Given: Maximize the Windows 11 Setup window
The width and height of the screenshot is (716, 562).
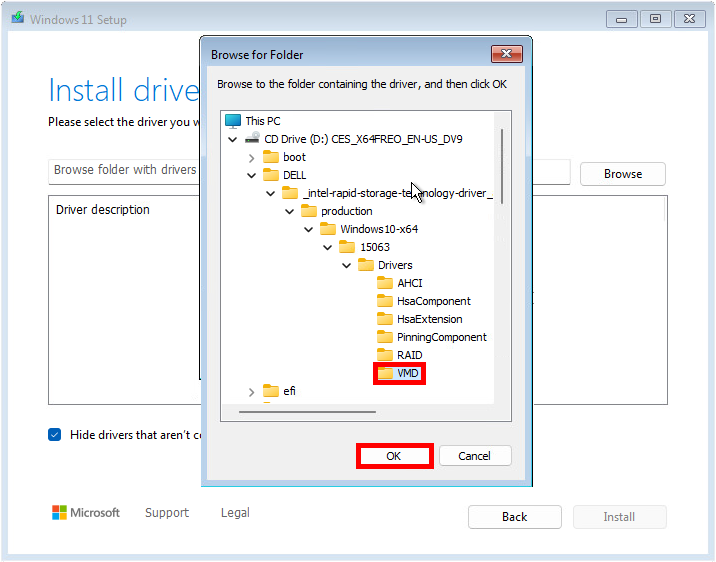Looking at the screenshot, I should click(656, 19).
